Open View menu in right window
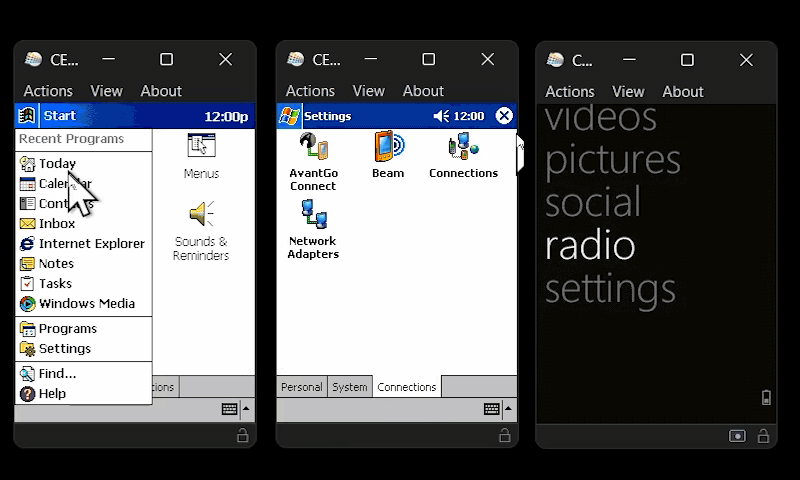This screenshot has width=800, height=480. pos(629,92)
